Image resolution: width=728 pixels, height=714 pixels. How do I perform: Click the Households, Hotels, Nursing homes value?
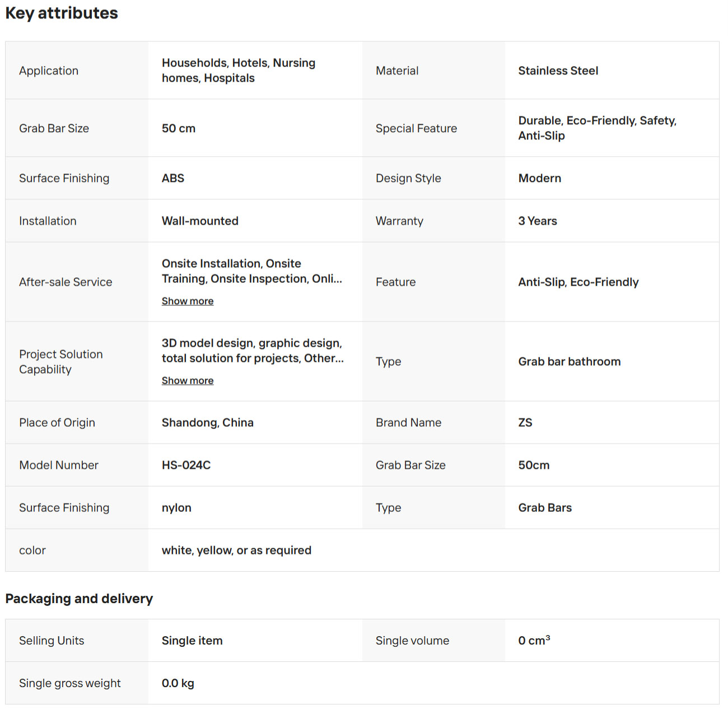(239, 71)
